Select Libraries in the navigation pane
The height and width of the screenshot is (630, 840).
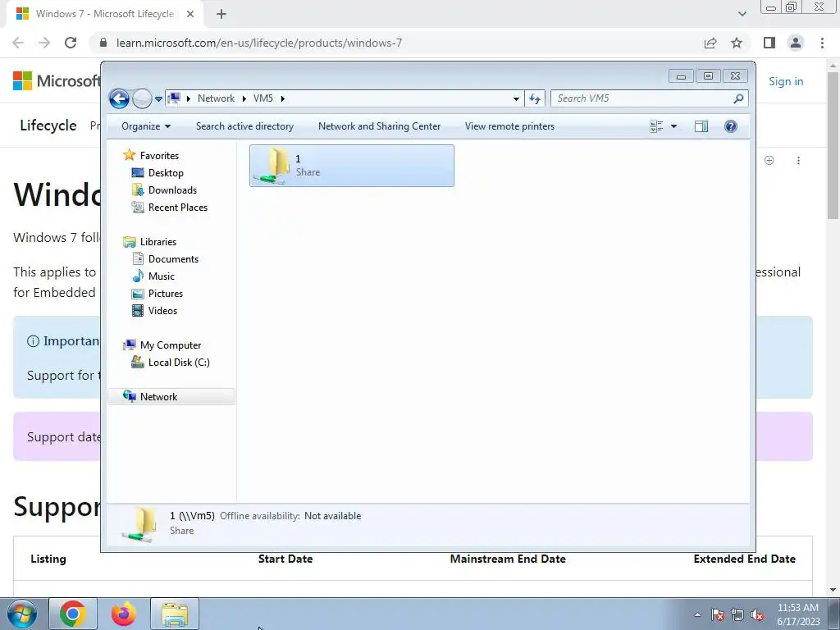(x=158, y=242)
